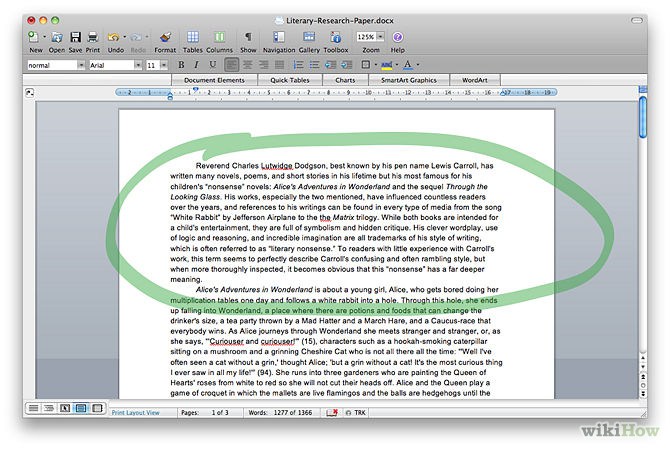Viewport: 670px width, 449px height.
Task: Open the Tables tool
Action: (193, 37)
